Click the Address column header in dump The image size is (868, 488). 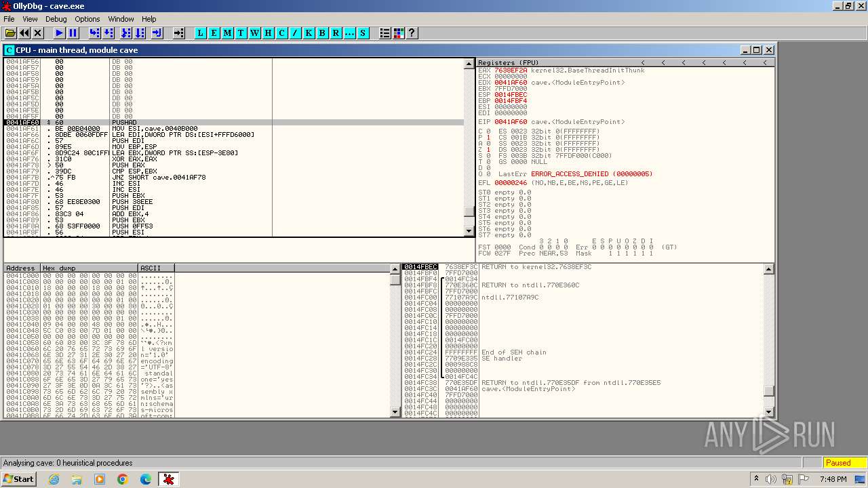pos(22,268)
